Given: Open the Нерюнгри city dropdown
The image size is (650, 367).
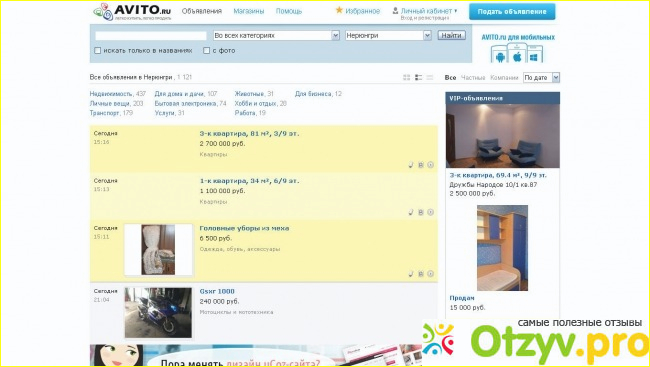Looking at the screenshot, I should coord(388,36).
